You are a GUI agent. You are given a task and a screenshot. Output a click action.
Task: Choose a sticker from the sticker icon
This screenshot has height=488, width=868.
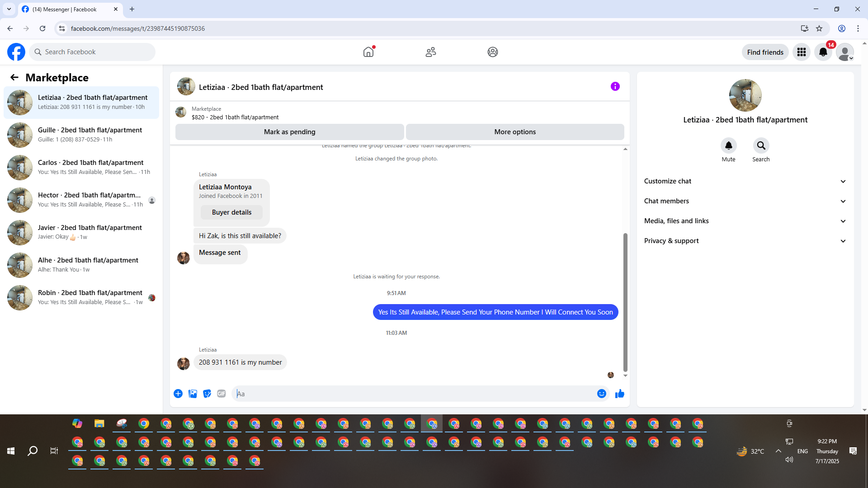click(x=207, y=394)
